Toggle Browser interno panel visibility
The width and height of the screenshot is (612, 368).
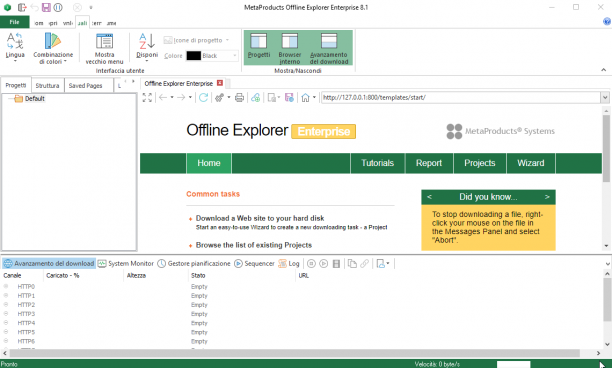coord(290,48)
